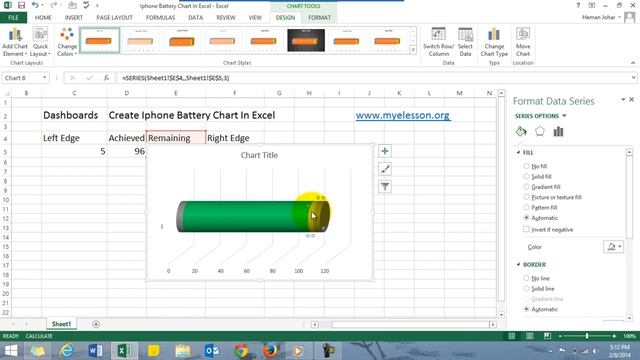Viewport: 640px width, 360px height.
Task: Undo the last action
Action: click(x=35, y=6)
